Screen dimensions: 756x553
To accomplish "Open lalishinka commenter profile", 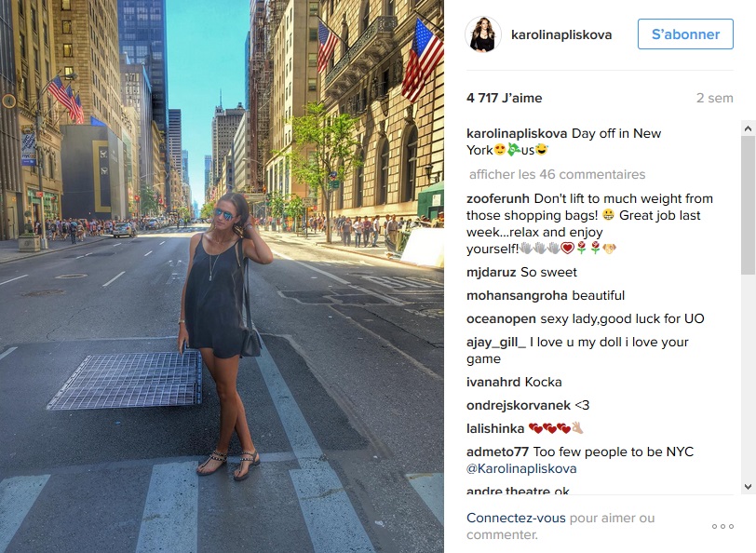I will pos(495,428).
